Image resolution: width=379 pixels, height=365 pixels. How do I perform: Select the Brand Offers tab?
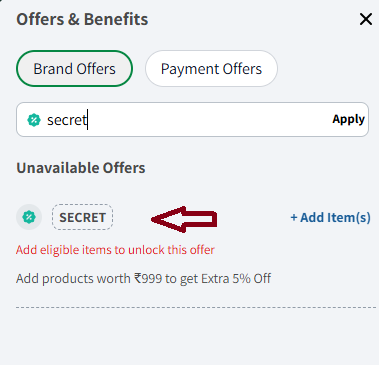(x=74, y=69)
